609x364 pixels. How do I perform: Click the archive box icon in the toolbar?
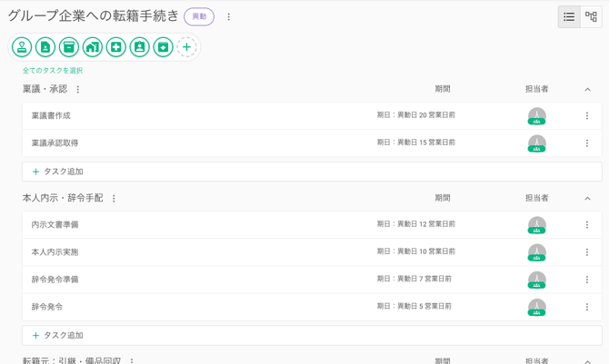(69, 47)
